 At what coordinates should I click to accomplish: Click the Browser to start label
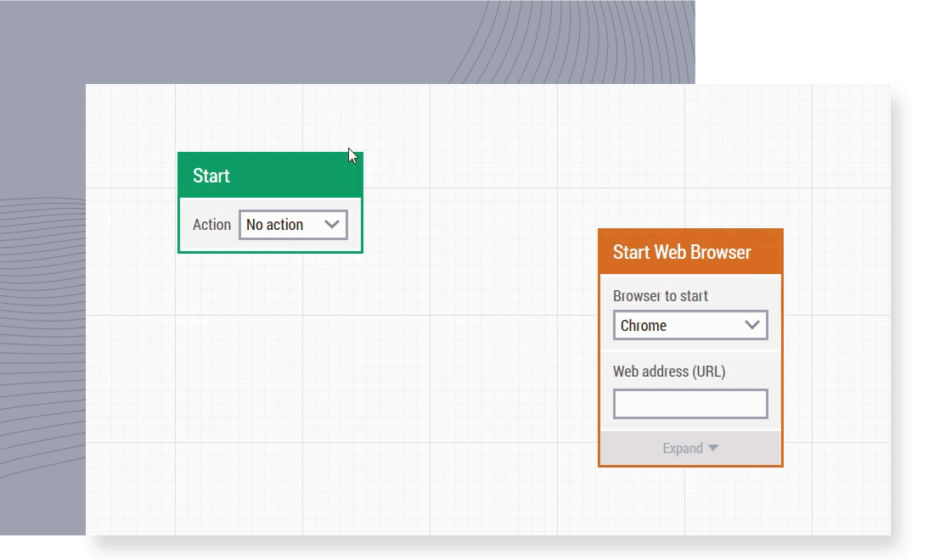[661, 295]
